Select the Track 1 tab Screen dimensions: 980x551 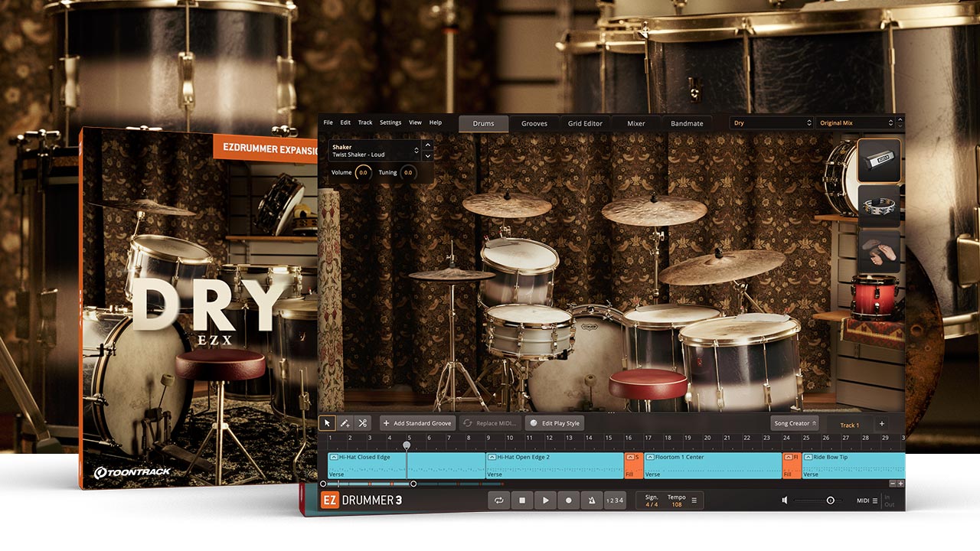[849, 425]
